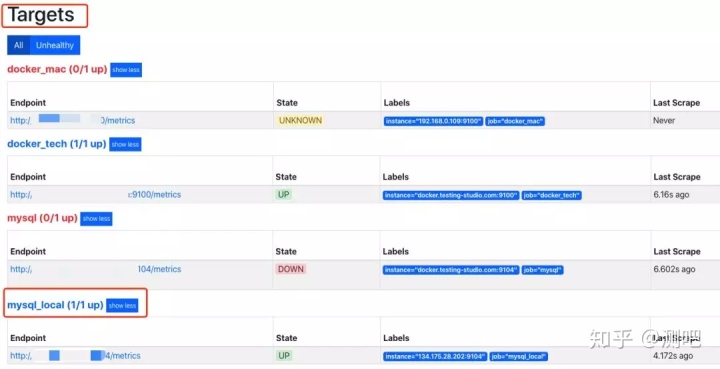Open docker_tech (1/1 up) heading link
Screen dimensions: 720x369
click(x=56, y=144)
